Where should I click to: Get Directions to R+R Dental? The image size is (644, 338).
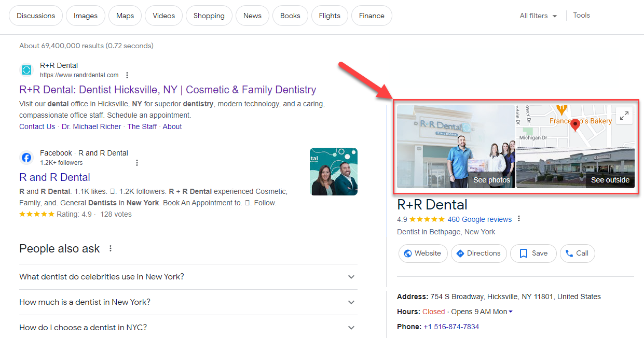(478, 253)
